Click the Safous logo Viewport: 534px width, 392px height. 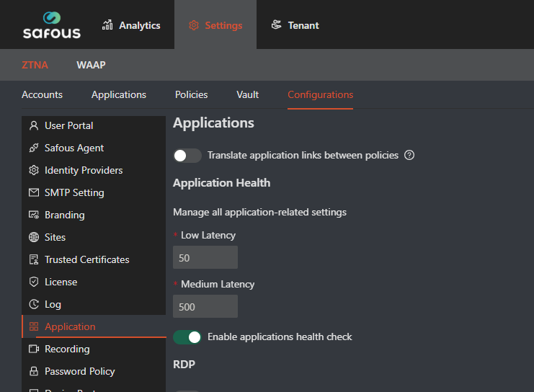[51, 24]
